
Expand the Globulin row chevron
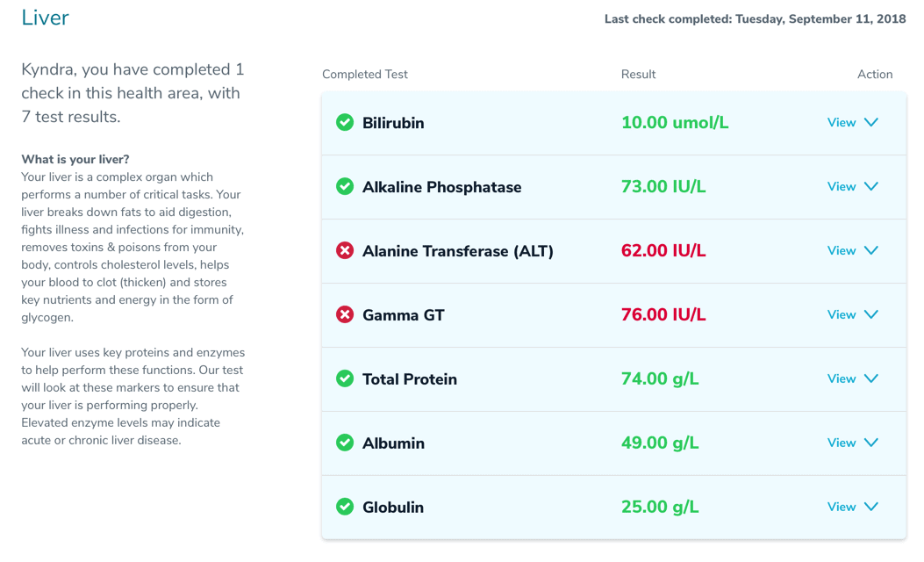[x=871, y=507]
